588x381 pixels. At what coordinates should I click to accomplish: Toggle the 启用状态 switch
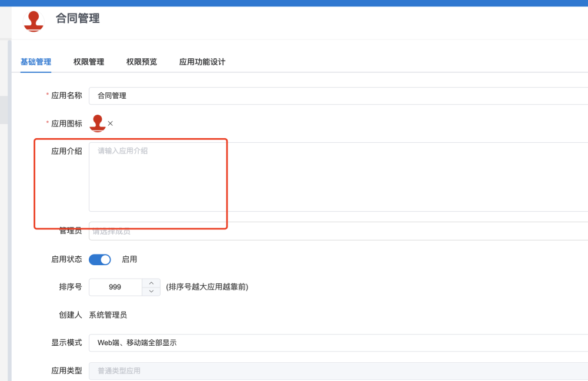pos(100,259)
